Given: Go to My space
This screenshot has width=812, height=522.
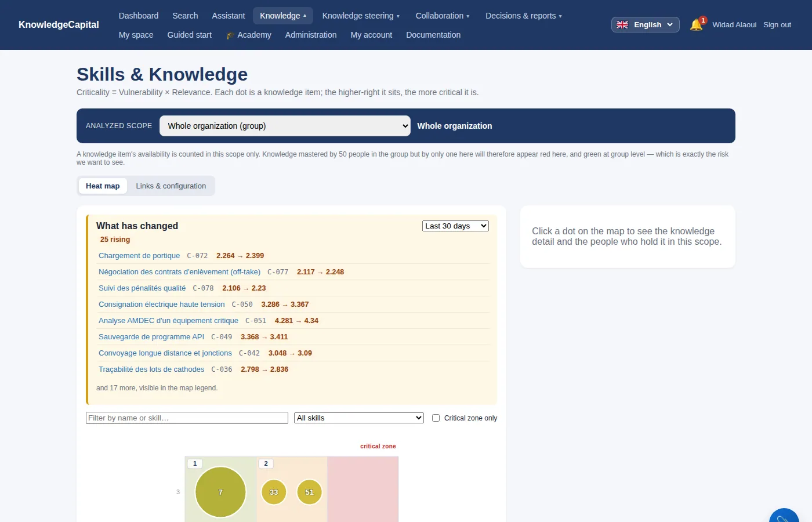Looking at the screenshot, I should point(136,35).
